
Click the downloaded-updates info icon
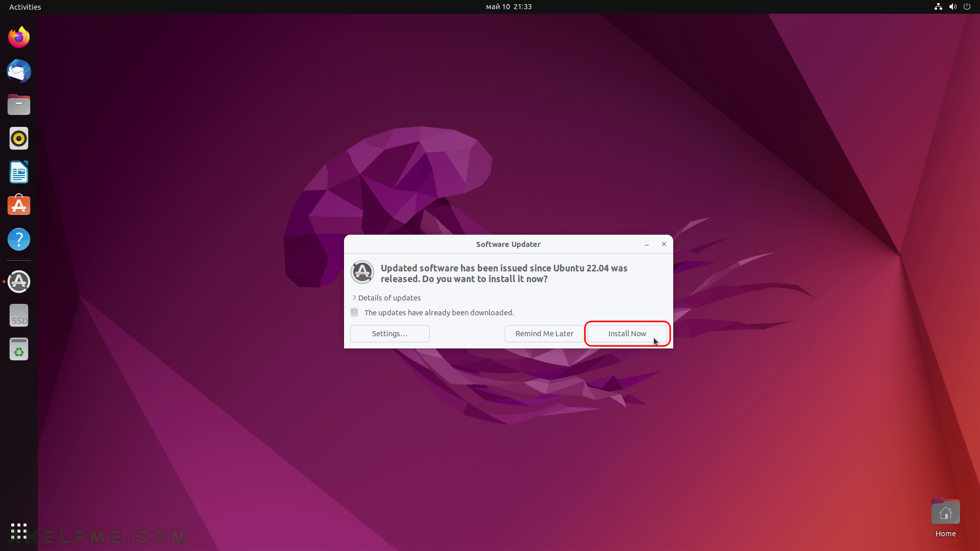354,312
